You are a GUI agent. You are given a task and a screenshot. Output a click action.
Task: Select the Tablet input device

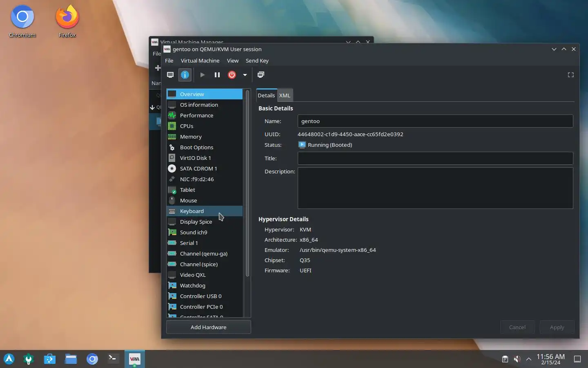tap(205, 190)
